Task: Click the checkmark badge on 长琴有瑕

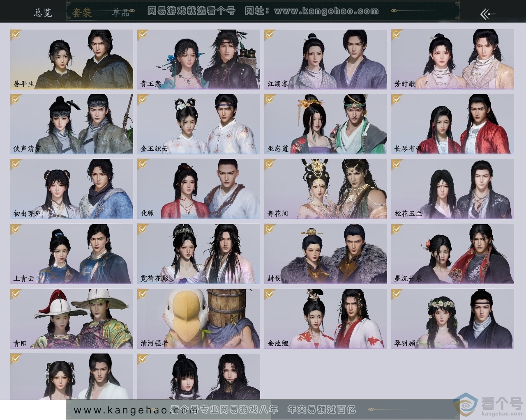Action: pyautogui.click(x=397, y=99)
